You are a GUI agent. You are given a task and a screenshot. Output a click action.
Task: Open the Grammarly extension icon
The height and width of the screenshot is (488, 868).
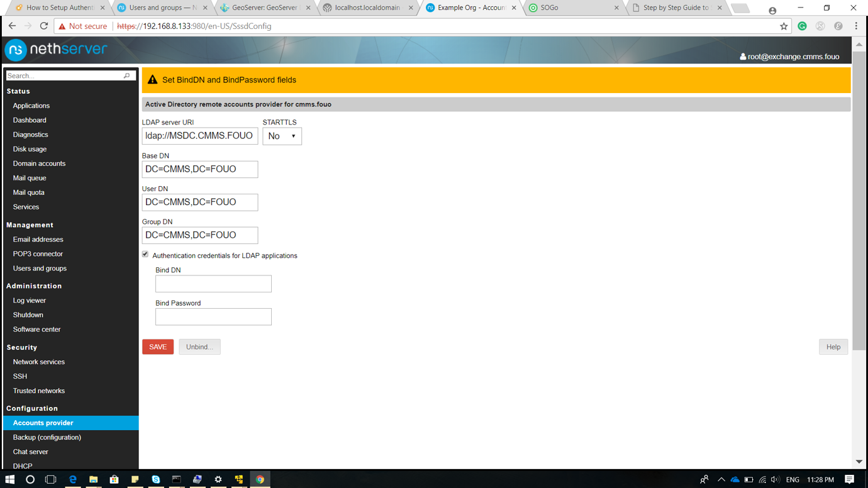click(802, 26)
